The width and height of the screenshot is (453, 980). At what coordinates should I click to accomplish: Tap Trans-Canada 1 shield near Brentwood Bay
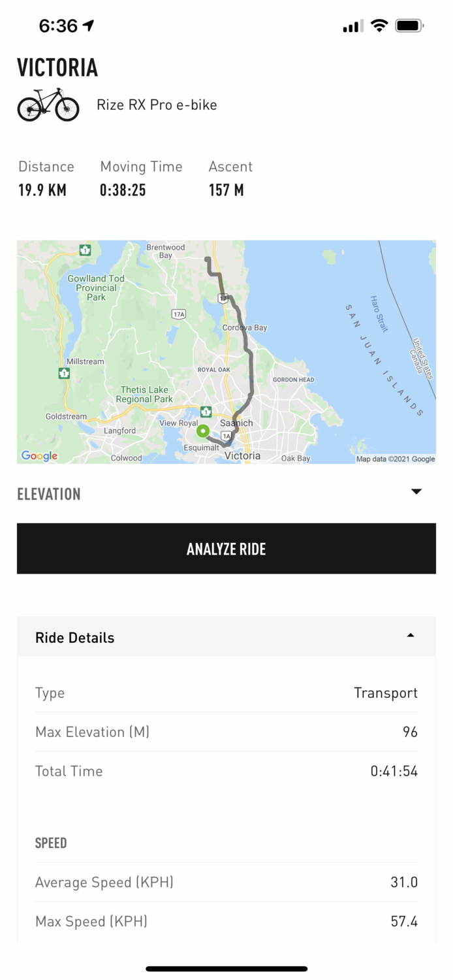pyautogui.click(x=85, y=250)
